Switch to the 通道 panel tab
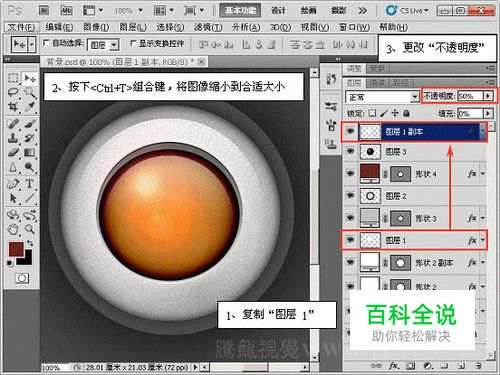 (x=377, y=83)
